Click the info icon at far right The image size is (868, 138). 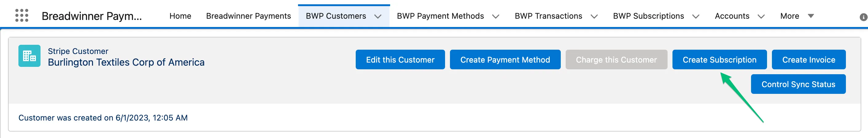point(863,17)
